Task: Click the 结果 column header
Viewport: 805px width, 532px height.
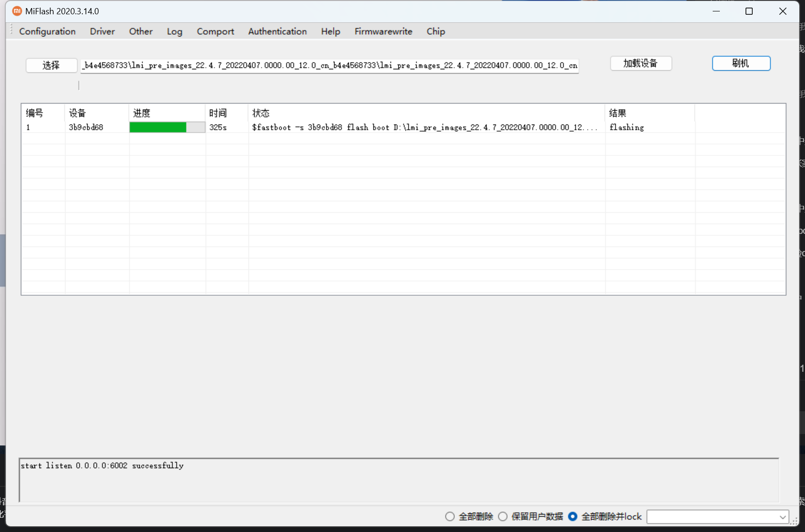Action: click(650, 113)
